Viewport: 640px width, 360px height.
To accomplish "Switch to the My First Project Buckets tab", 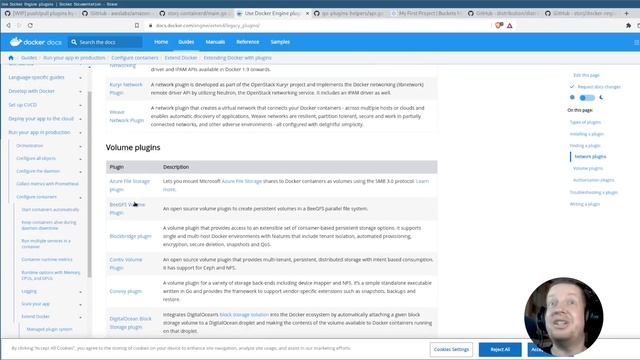I will click(426, 13).
